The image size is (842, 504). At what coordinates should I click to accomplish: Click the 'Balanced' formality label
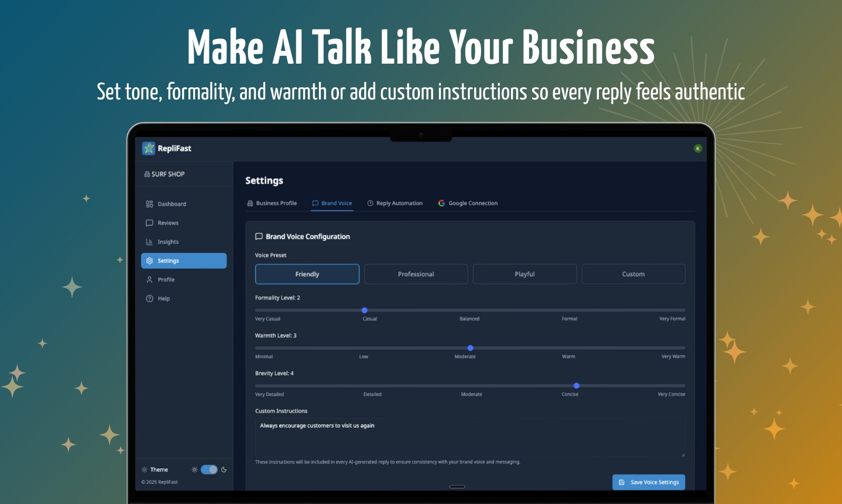click(469, 319)
